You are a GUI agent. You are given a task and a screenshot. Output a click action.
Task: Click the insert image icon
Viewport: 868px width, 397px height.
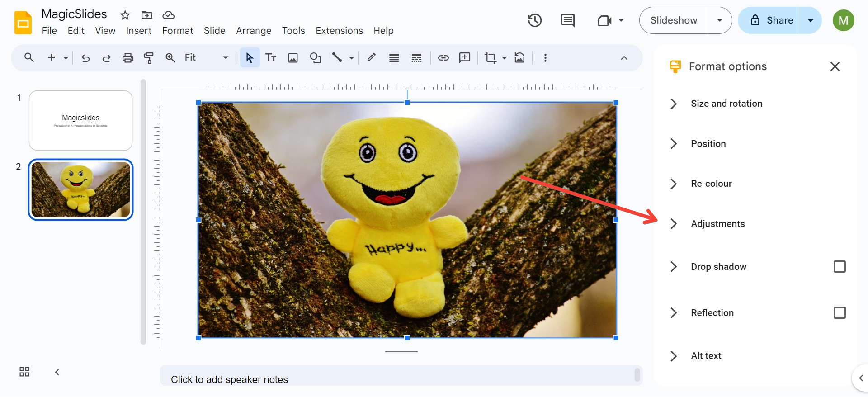pos(293,58)
